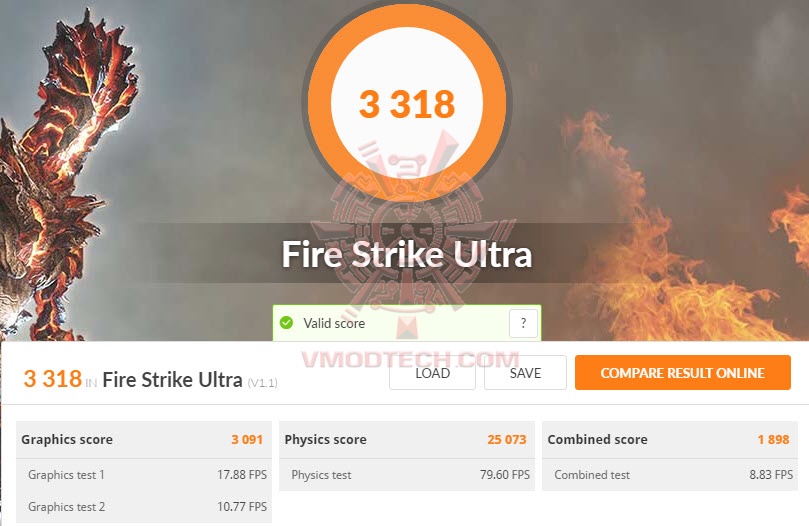Click the 3 318 score in result header

pos(53,379)
